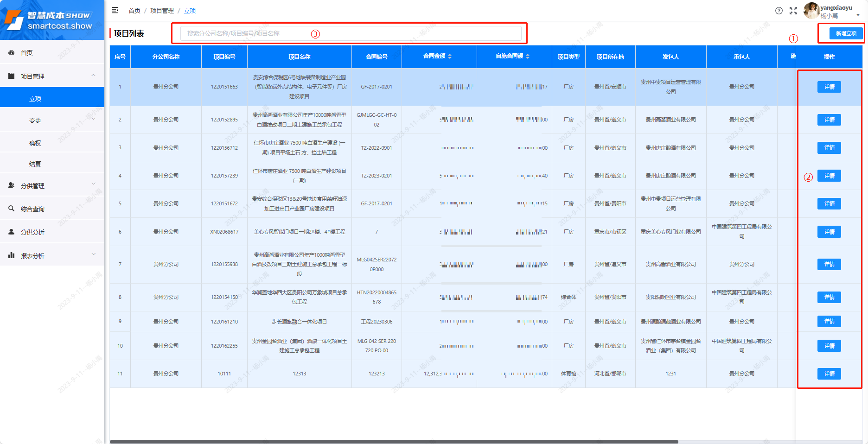
Task: Click the horizontal scrollbar at bottom
Action: [x=394, y=442]
